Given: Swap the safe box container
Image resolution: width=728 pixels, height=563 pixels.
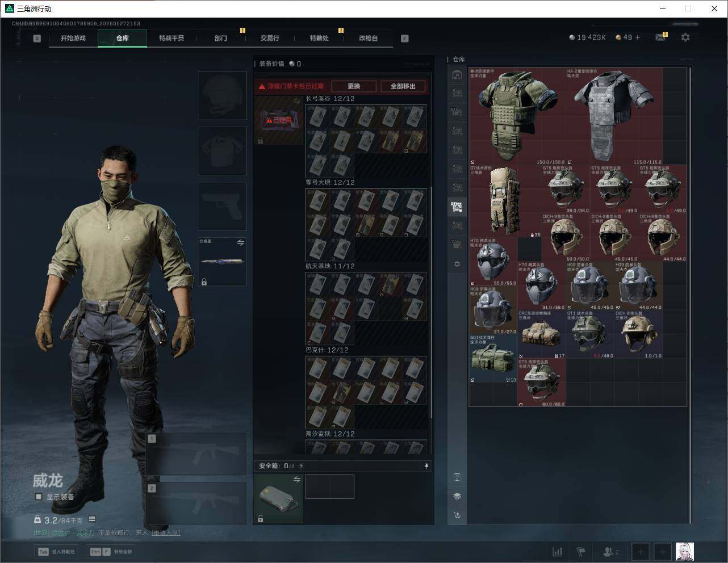Looking at the screenshot, I should coord(297,480).
